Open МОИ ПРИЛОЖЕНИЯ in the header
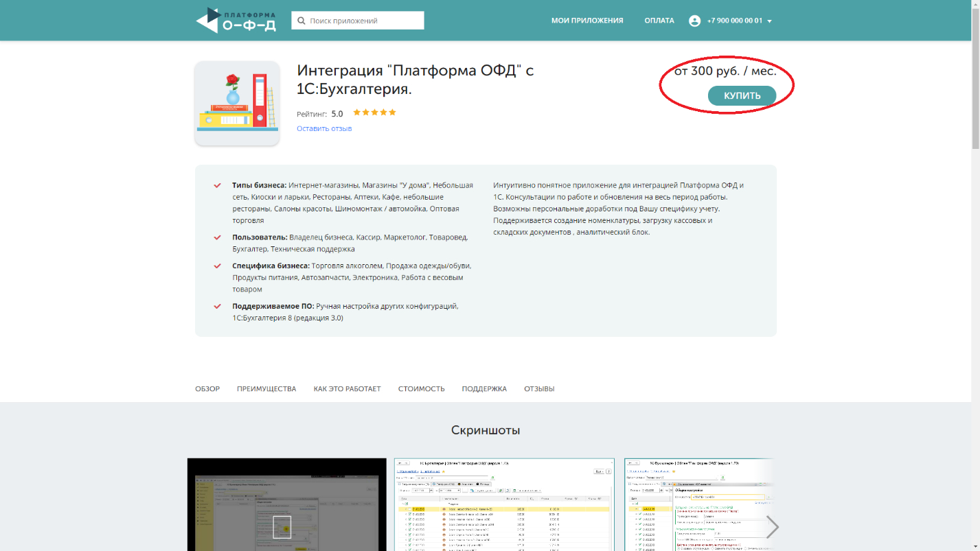 pos(587,21)
